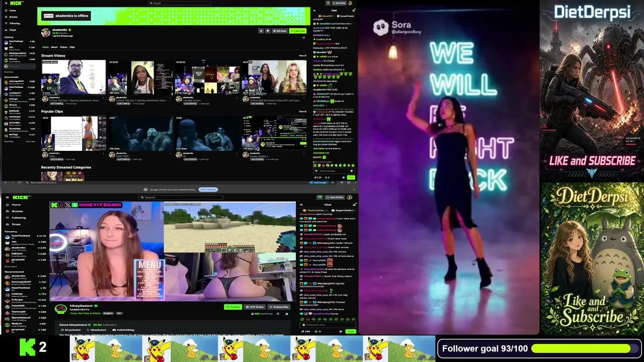This screenshot has width=644, height=362.
Task: Click View all for Popular Clips
Action: pyautogui.click(x=302, y=111)
